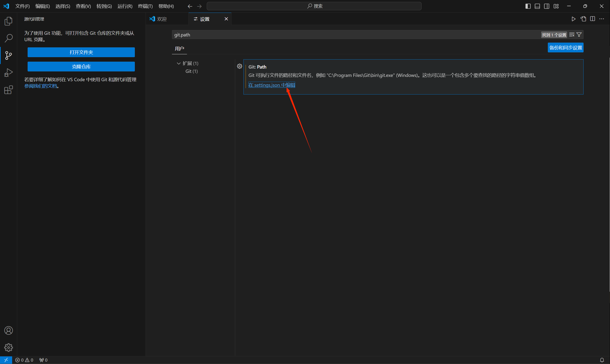
Task: Click the 源代码管理 panel header
Action: coord(34,19)
